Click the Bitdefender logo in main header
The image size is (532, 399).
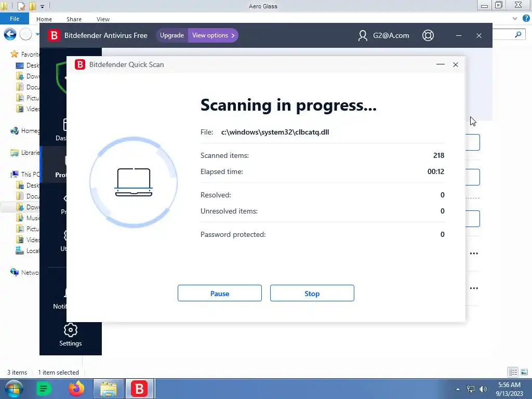tap(54, 35)
